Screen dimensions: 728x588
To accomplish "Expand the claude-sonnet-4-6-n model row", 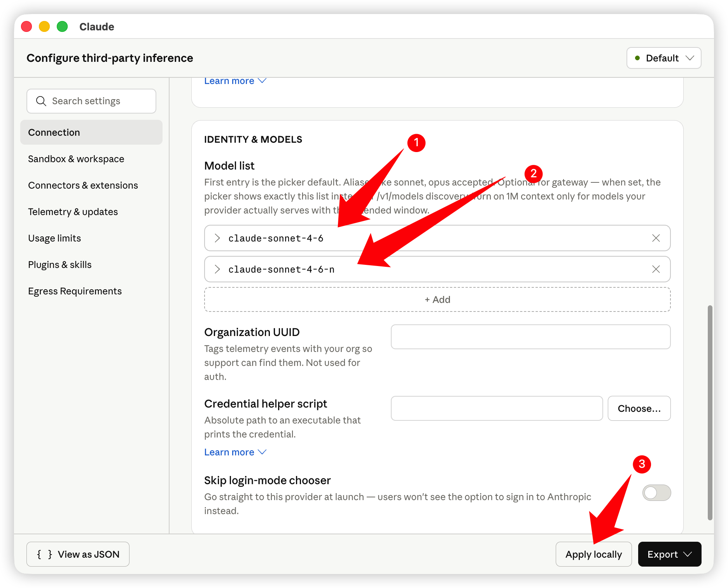I will coord(217,269).
